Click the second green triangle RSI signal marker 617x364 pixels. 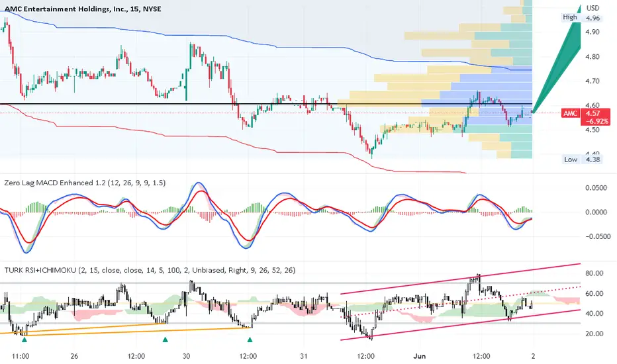(166, 340)
